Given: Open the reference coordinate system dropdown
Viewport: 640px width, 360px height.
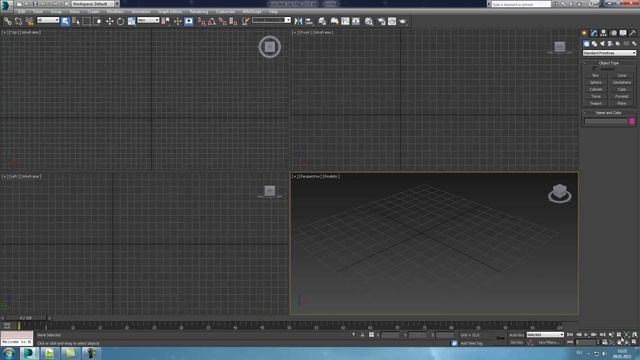Looking at the screenshot, I should [148, 20].
